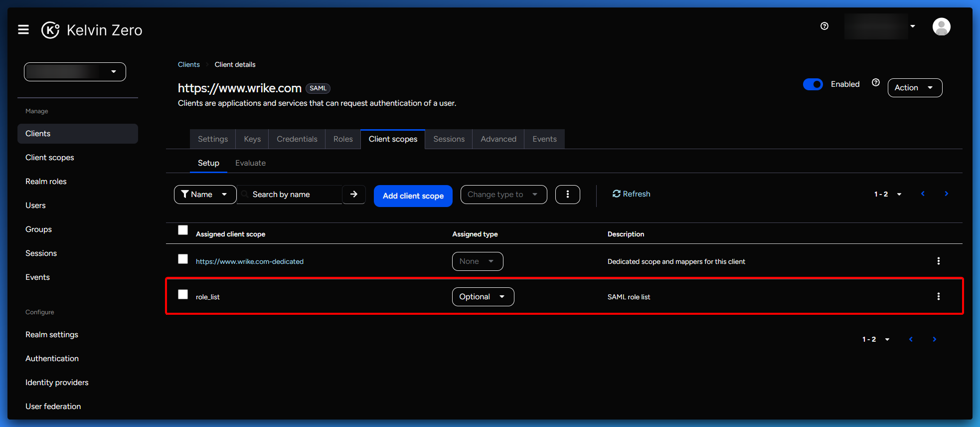Switch to the Keys tab

point(252,139)
